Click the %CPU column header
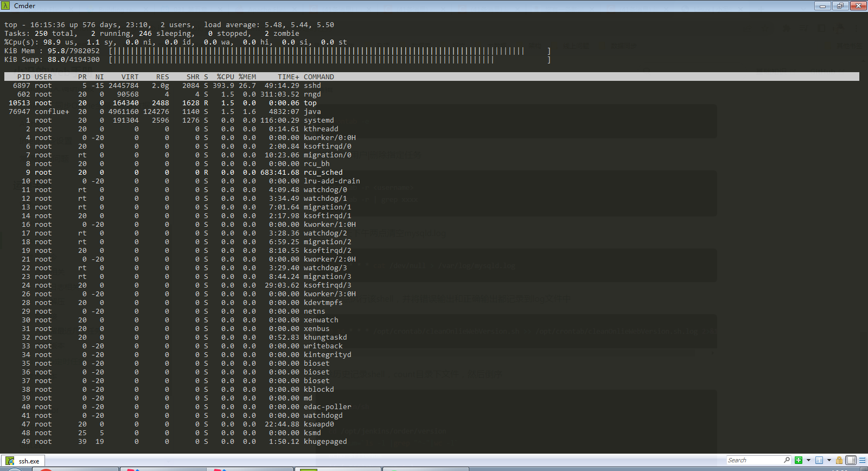 point(226,77)
